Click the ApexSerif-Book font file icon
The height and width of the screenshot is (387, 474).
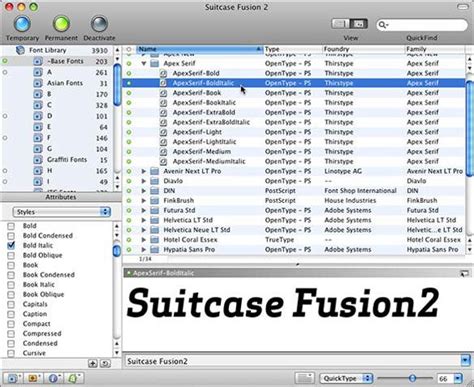pos(163,93)
